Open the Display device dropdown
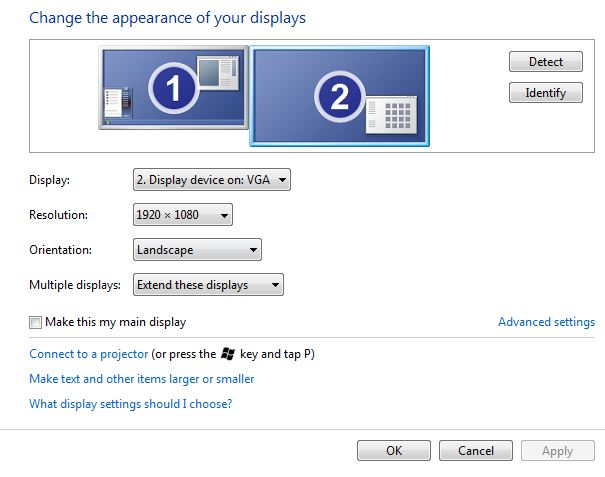605x477 pixels. [212, 180]
